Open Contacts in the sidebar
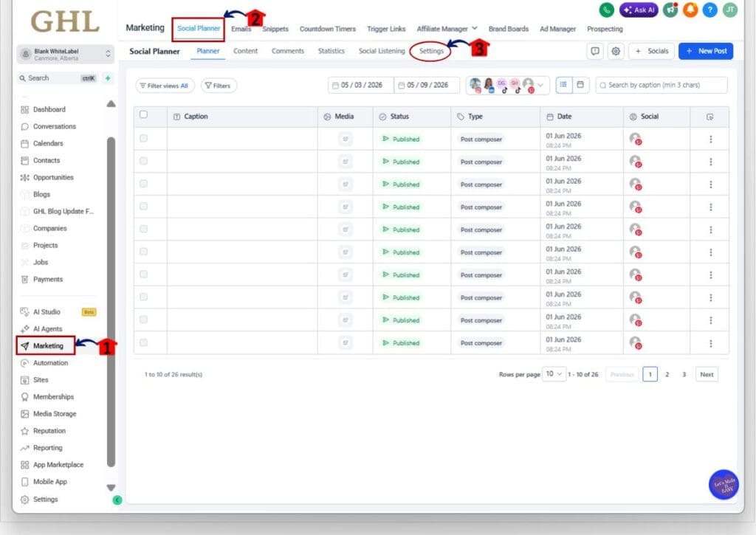Image resolution: width=756 pixels, height=535 pixels. 47,160
